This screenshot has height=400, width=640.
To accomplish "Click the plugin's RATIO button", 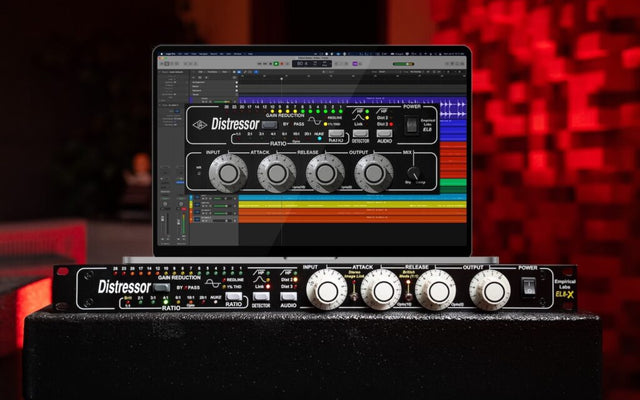I will pos(336,134).
